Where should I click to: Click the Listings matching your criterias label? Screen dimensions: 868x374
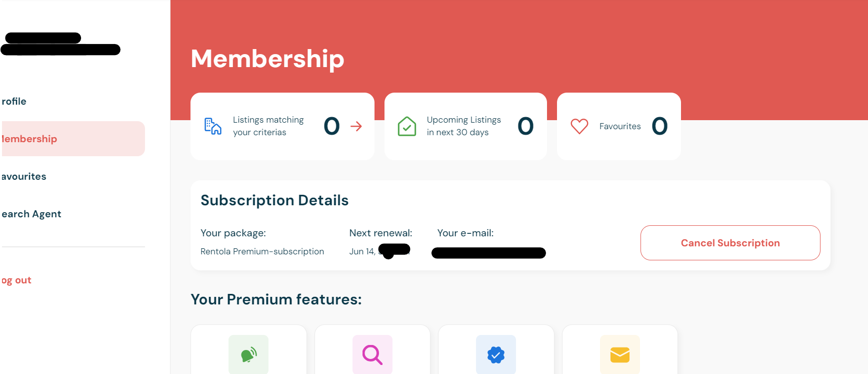pos(268,126)
